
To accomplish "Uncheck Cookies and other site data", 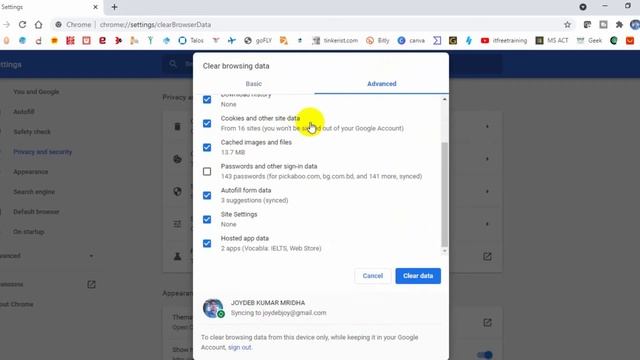I will click(x=207, y=123).
